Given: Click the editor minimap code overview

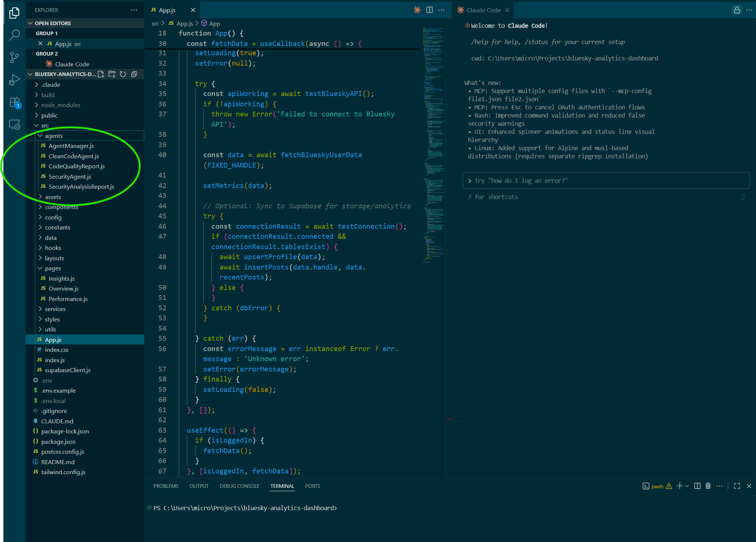Looking at the screenshot, I should [x=433, y=145].
